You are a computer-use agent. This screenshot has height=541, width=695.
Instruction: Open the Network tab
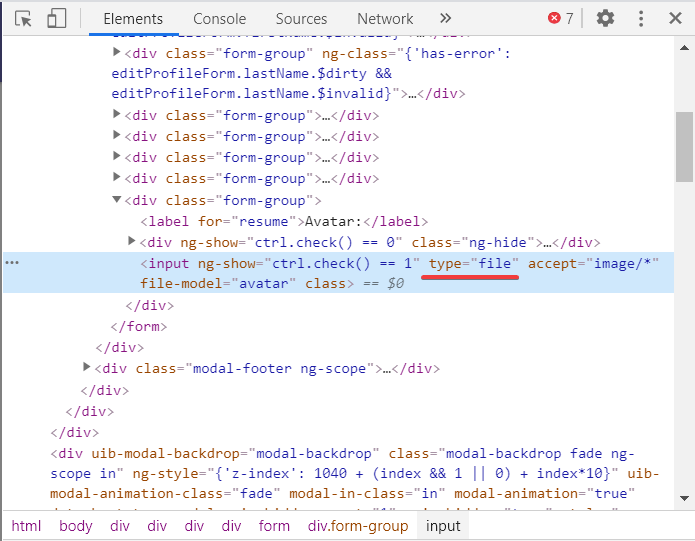pos(385,18)
